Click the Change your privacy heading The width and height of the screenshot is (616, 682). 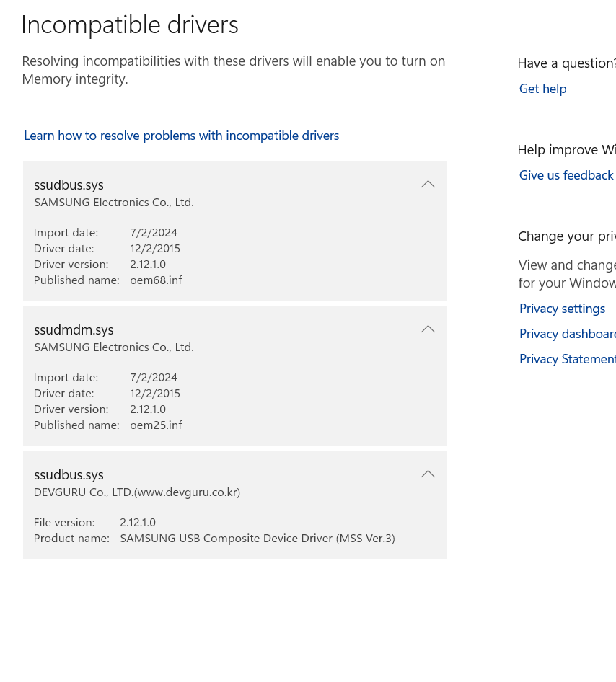coord(566,236)
